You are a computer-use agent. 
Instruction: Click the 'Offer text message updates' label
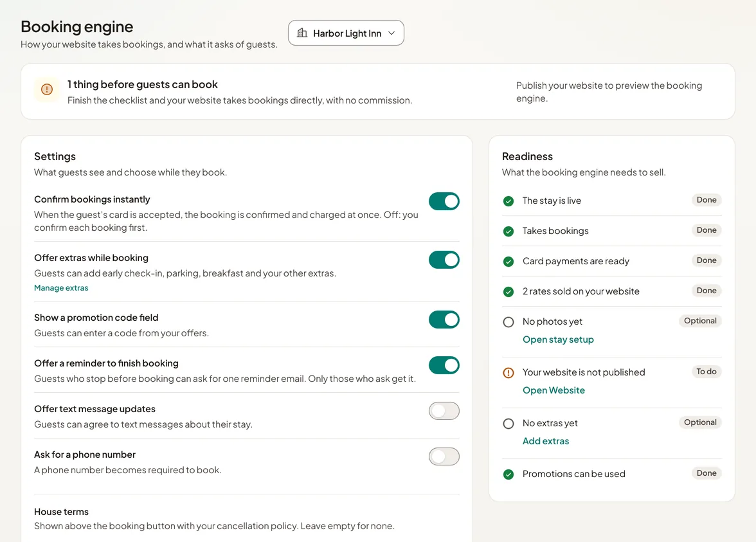pos(95,409)
